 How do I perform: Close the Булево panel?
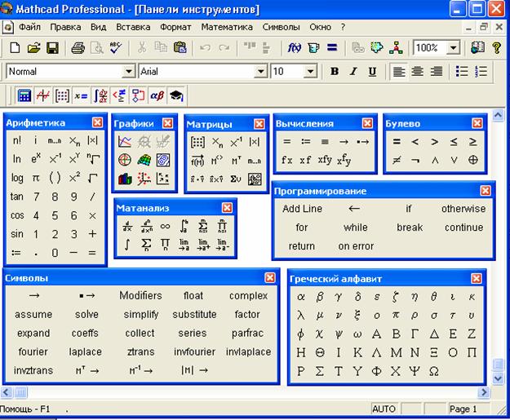477,123
